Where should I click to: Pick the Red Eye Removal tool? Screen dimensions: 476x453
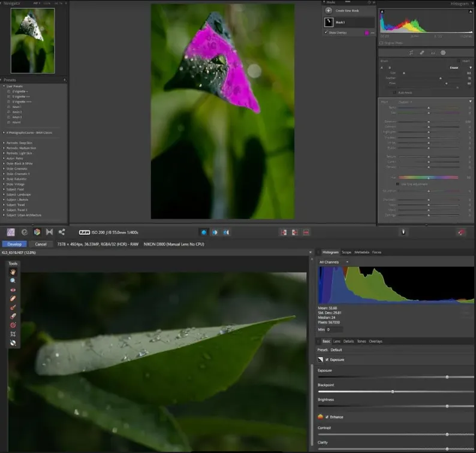coord(13,289)
